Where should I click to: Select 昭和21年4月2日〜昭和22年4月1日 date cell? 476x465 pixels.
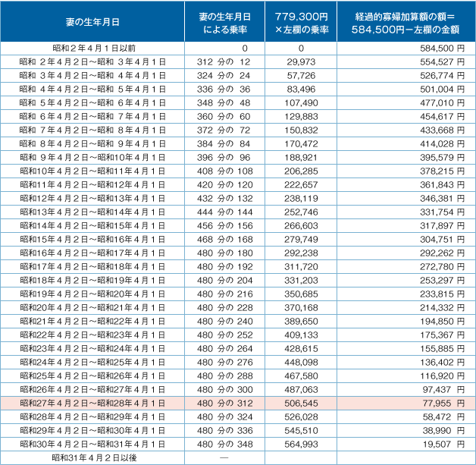coord(92,322)
